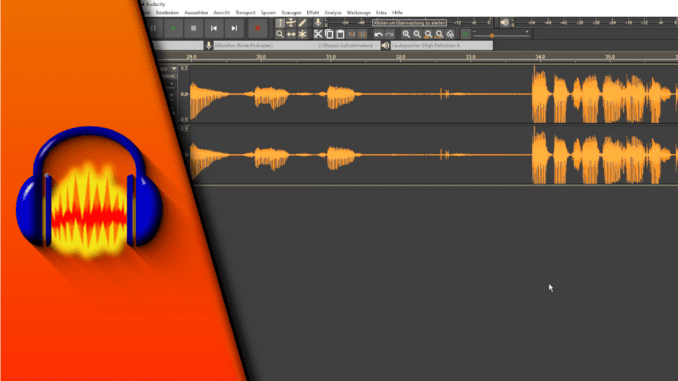
Task: Open the audio host dropdown
Action: pos(178,45)
